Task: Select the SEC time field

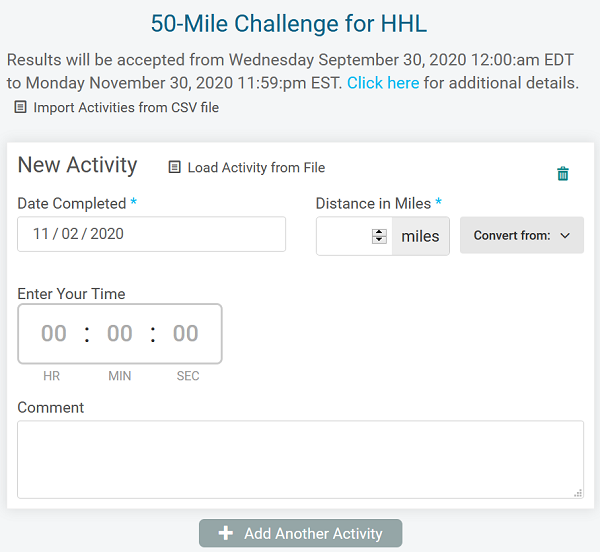Action: point(186,333)
